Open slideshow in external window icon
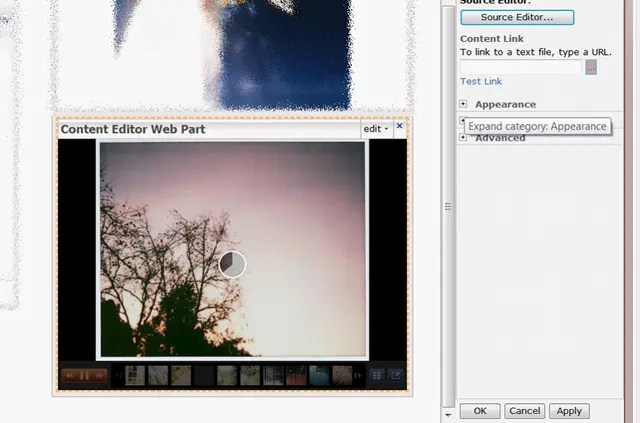 (x=396, y=375)
